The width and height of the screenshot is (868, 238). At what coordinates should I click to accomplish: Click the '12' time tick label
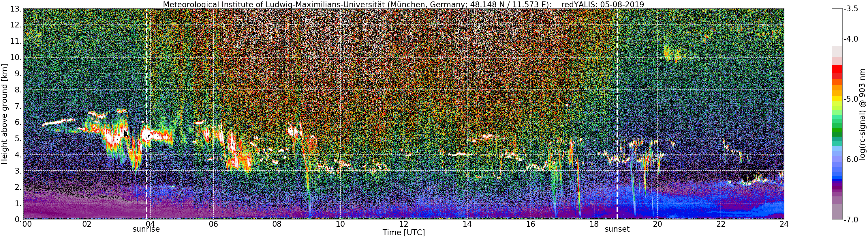(404, 224)
